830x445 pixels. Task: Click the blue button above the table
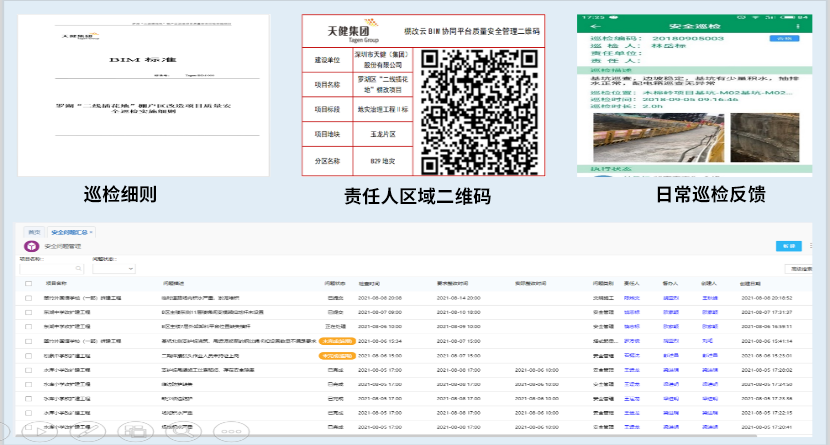tap(789, 246)
